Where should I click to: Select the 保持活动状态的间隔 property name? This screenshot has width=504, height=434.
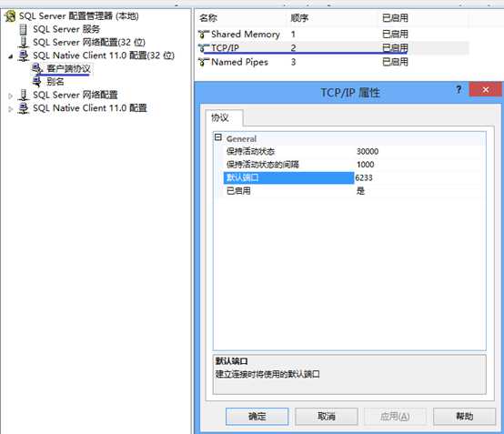pyautogui.click(x=263, y=165)
